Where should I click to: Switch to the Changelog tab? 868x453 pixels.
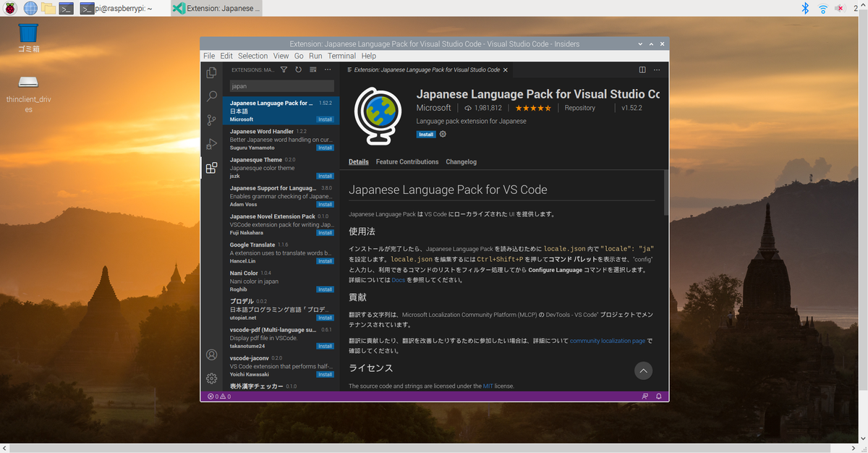[x=461, y=162]
